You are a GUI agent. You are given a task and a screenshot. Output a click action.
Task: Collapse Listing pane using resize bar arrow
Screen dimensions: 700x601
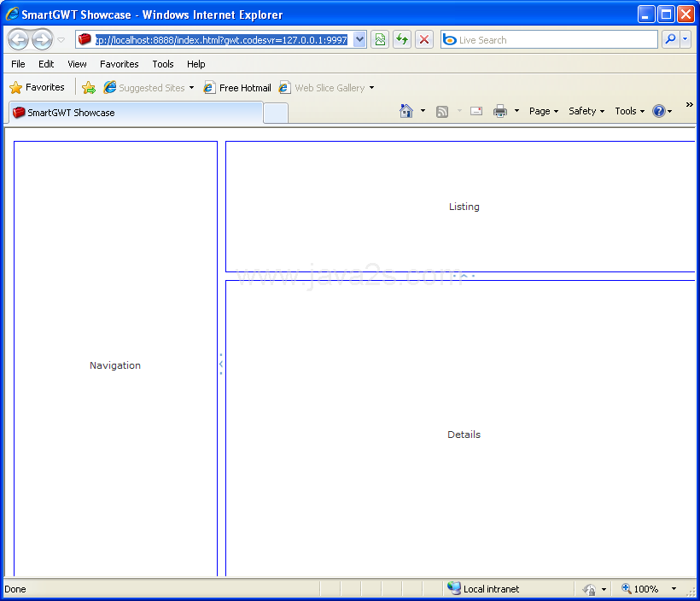[464, 276]
